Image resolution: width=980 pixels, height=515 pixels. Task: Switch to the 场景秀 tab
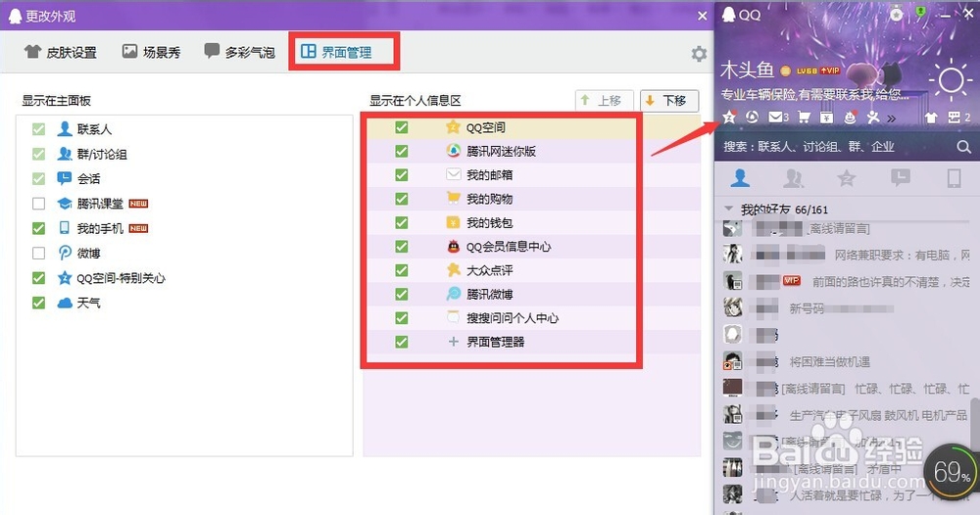[x=151, y=52]
